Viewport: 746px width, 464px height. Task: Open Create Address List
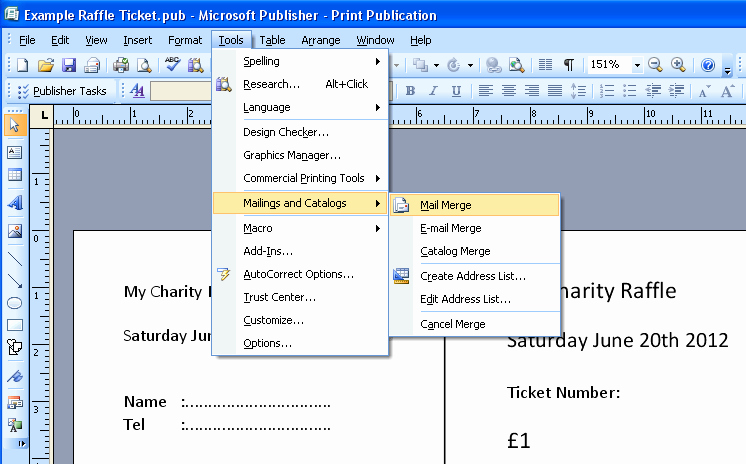[x=474, y=276]
